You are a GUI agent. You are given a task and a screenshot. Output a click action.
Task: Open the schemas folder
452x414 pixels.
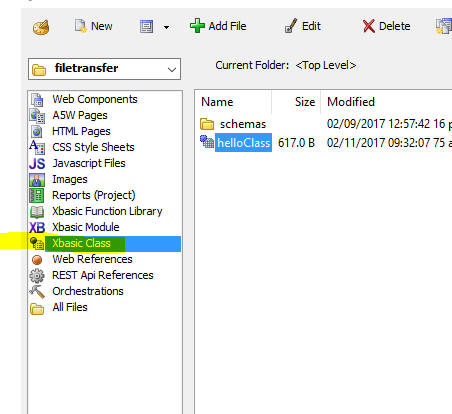243,124
